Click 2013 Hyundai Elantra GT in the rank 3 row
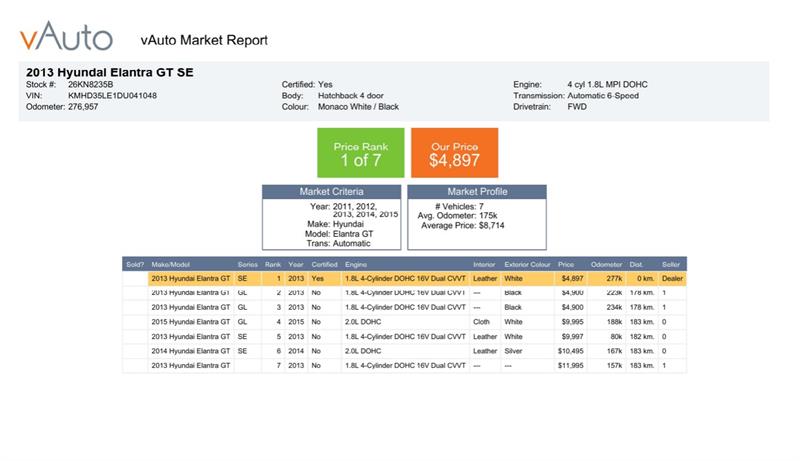The height and width of the screenshot is (461, 800). 191,308
